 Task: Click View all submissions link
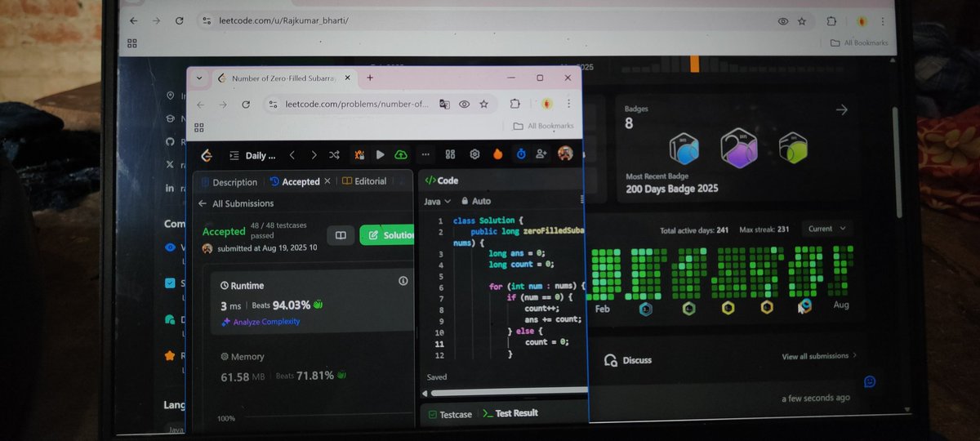819,356
